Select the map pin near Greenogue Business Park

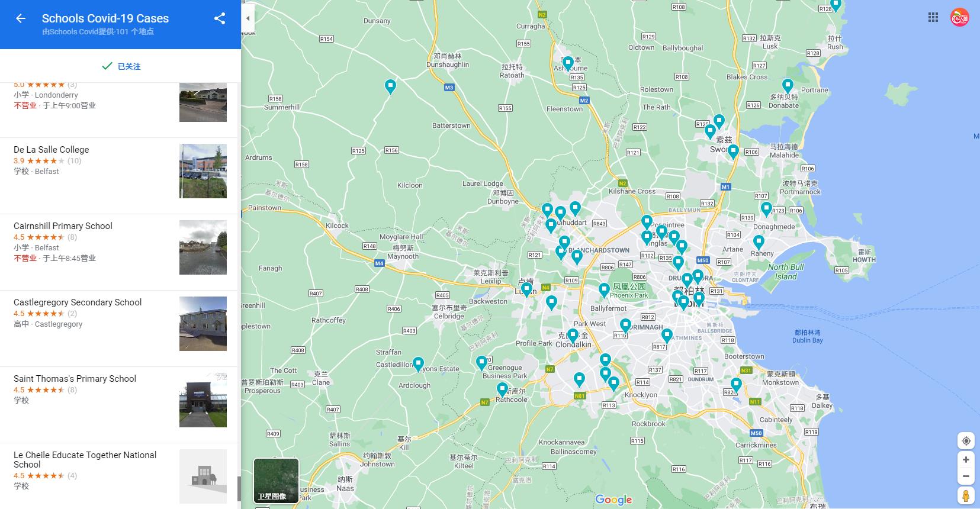click(x=482, y=362)
